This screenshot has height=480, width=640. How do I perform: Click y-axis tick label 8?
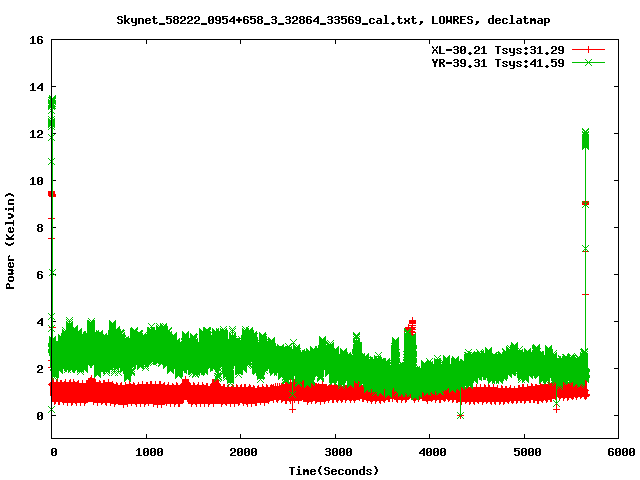click(40, 228)
